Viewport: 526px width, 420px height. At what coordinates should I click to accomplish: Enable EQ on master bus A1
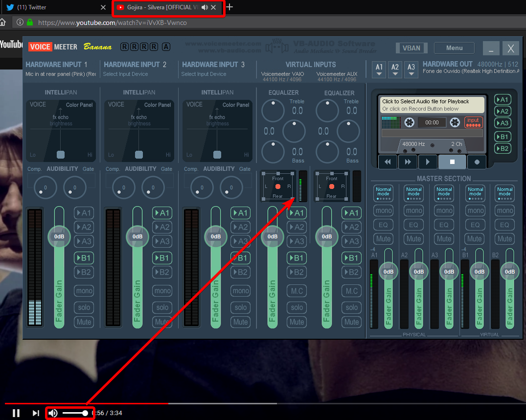click(x=384, y=225)
